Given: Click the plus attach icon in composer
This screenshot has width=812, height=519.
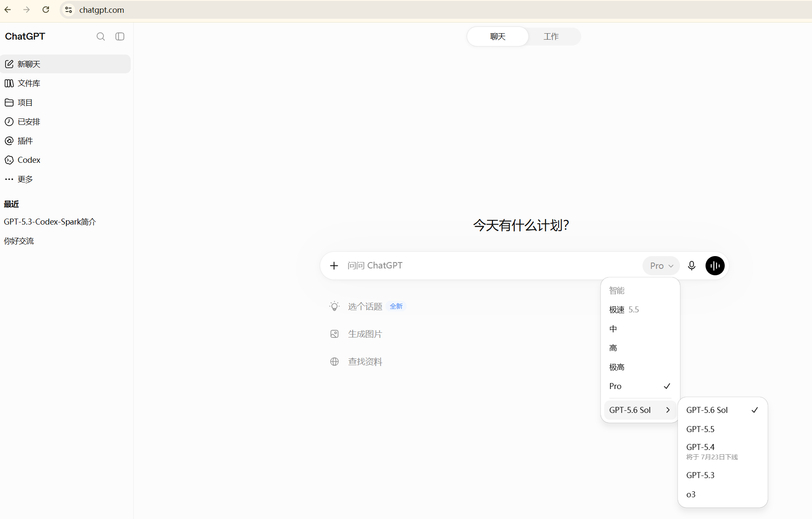Looking at the screenshot, I should (334, 265).
